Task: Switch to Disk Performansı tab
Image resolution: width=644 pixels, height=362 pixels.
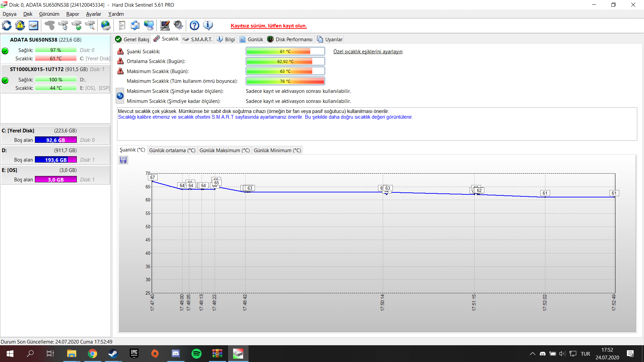Action: click(x=290, y=40)
